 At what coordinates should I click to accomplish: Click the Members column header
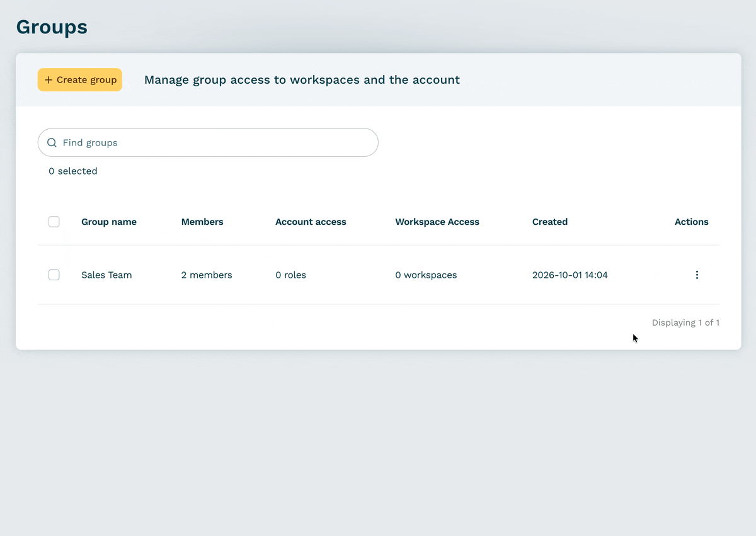coord(202,222)
